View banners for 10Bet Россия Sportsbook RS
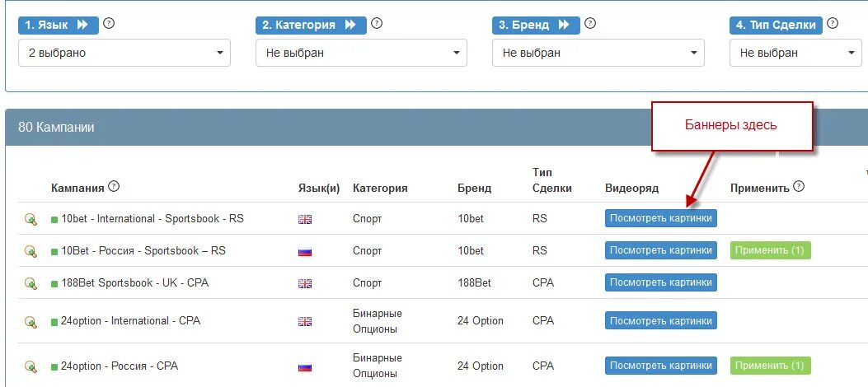The image size is (868, 387). tap(661, 250)
